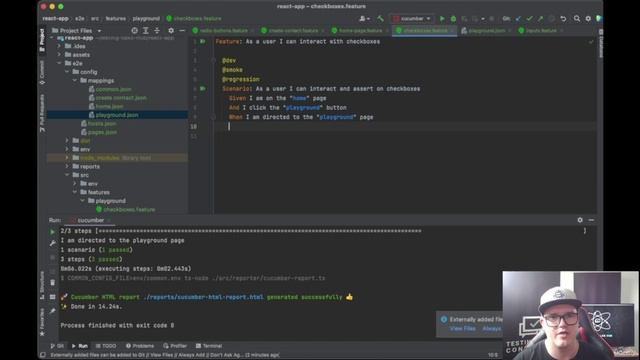Click the Build project hammer icon
Image resolution: width=640 pixels, height=360 pixels.
point(380,18)
